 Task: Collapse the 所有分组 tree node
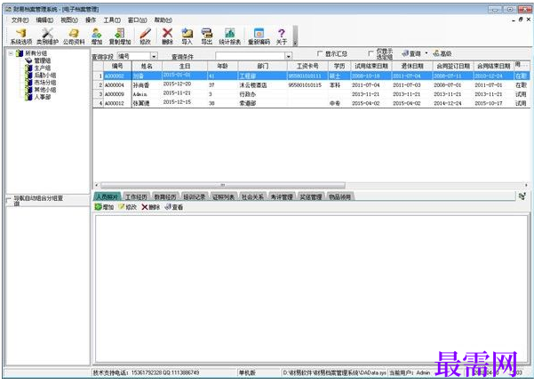pos(12,53)
